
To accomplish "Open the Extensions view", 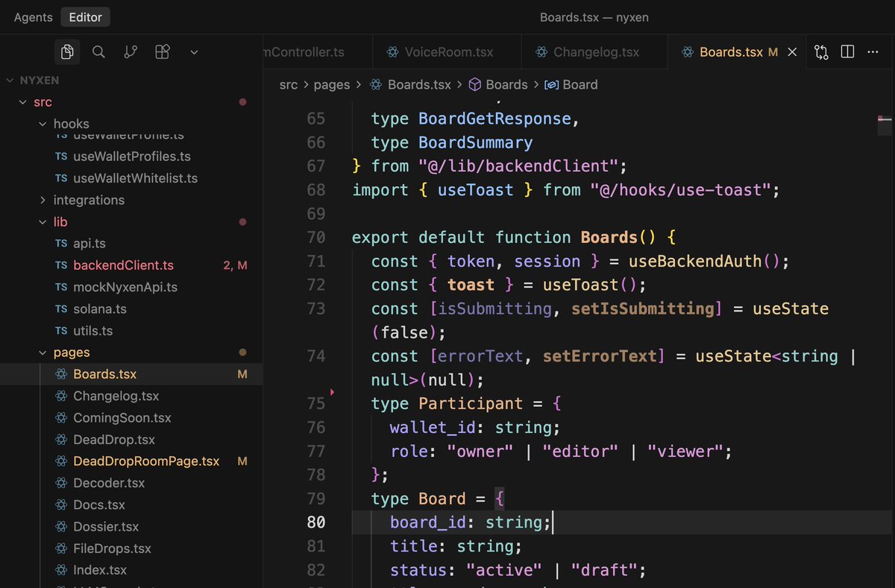I will pos(163,51).
